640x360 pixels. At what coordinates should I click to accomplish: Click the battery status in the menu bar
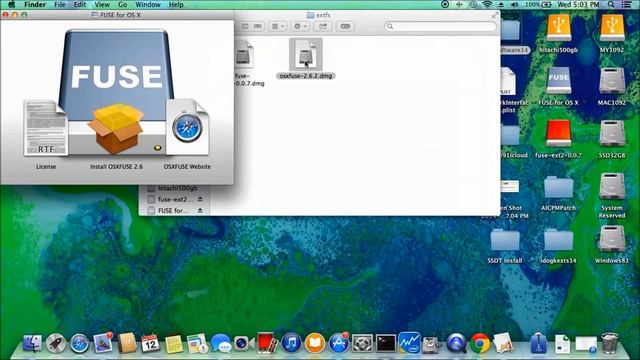tap(539, 4)
